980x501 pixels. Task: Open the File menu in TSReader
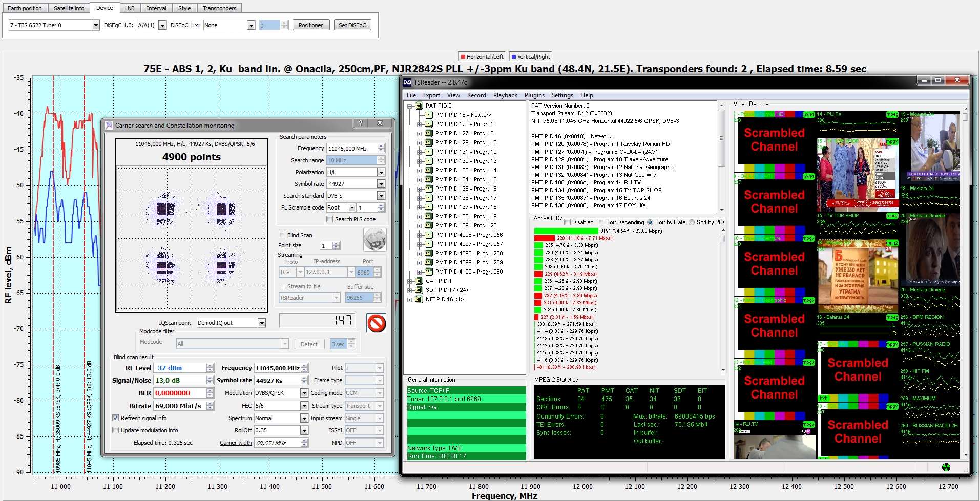click(x=411, y=95)
